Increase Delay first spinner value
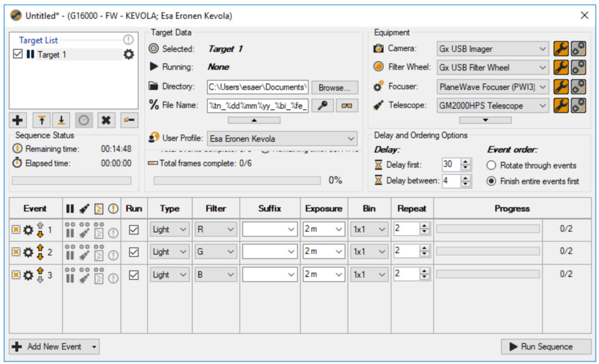Viewport: 599px width, 364px height. click(466, 162)
